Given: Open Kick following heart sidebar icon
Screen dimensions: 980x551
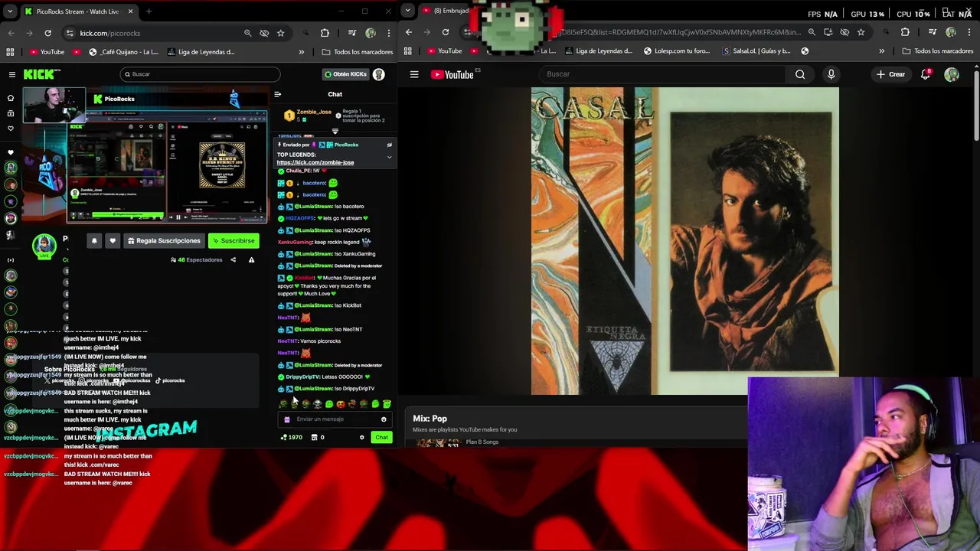Looking at the screenshot, I should point(11,128).
